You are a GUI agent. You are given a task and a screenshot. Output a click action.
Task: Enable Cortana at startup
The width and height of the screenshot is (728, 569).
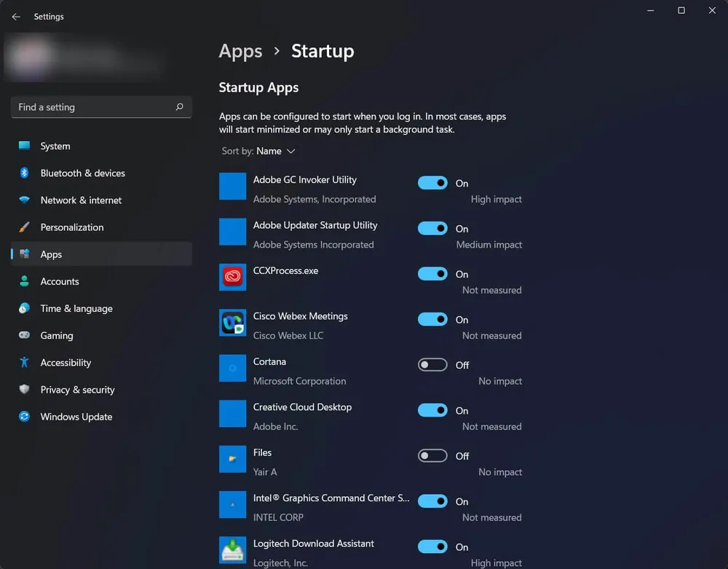click(432, 364)
